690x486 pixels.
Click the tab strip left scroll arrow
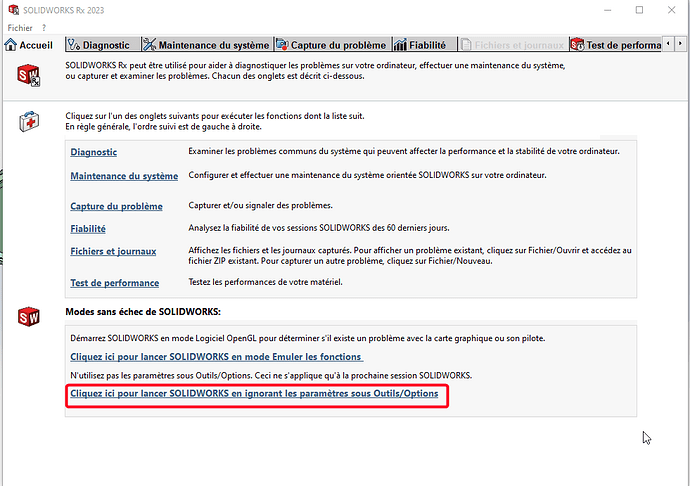click(668, 44)
